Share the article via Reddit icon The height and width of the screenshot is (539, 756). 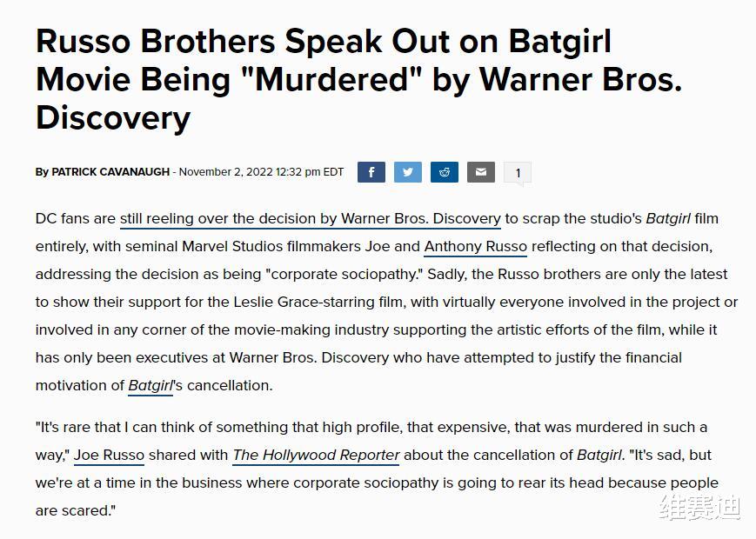tap(445, 172)
